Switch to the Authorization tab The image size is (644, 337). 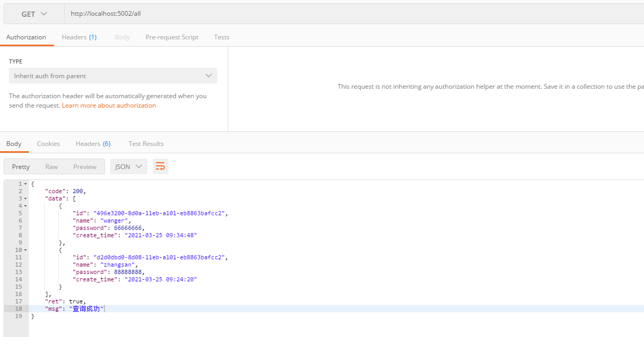tap(26, 37)
